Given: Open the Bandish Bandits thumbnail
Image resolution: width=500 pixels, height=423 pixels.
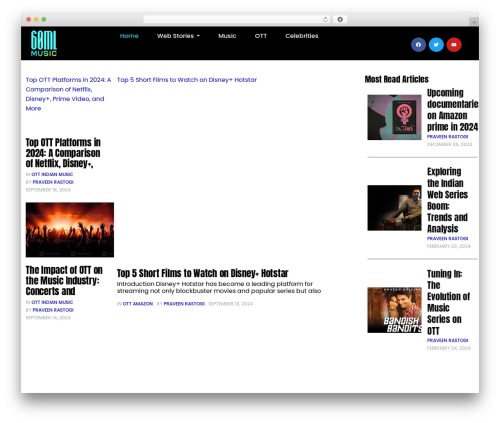Looking at the screenshot, I should click(x=394, y=310).
